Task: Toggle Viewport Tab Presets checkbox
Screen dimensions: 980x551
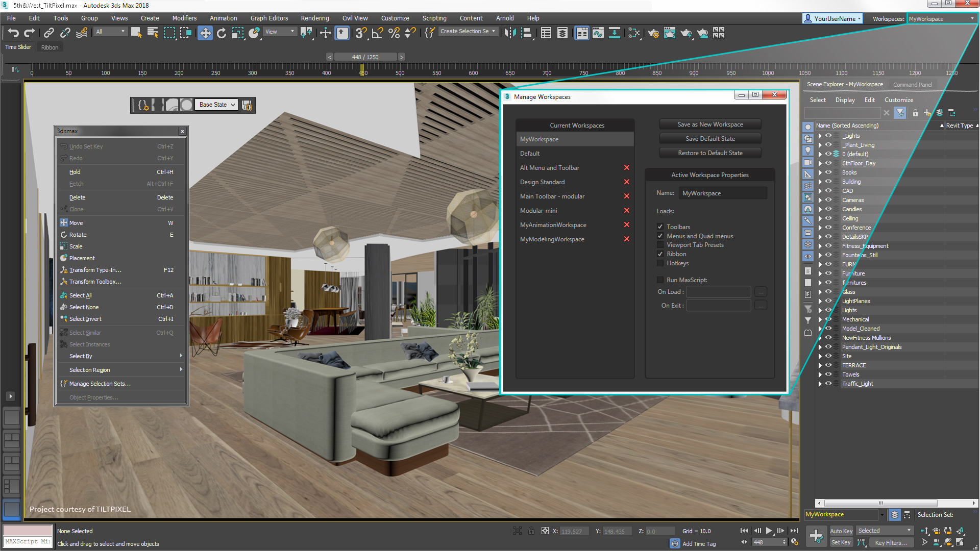Action: tap(660, 244)
